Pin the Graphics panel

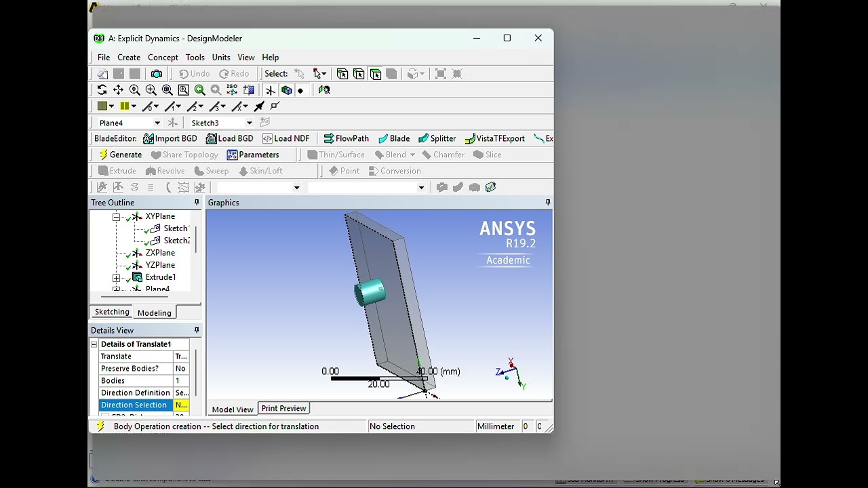(548, 203)
